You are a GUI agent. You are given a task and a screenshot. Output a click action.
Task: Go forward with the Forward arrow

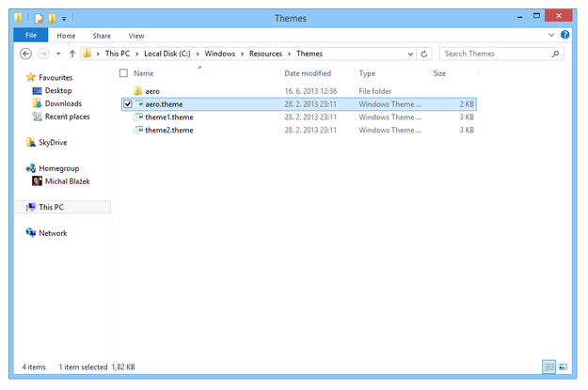click(43, 54)
